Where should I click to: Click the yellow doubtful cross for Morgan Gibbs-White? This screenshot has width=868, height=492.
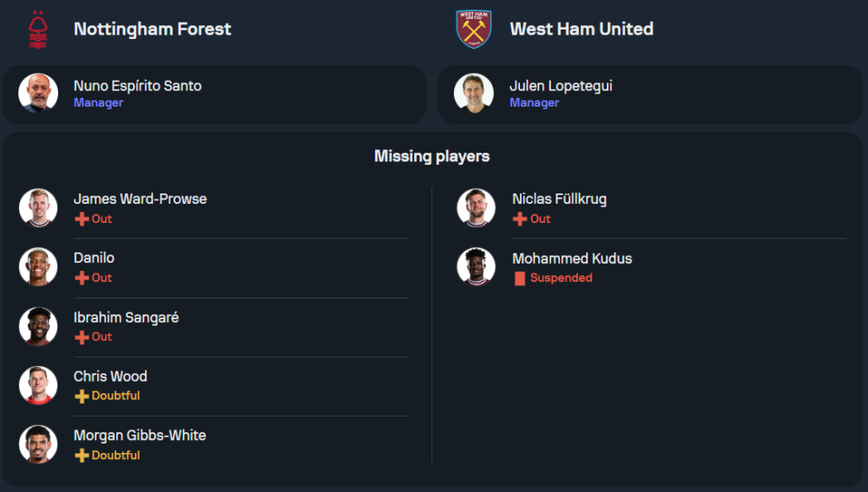click(82, 455)
